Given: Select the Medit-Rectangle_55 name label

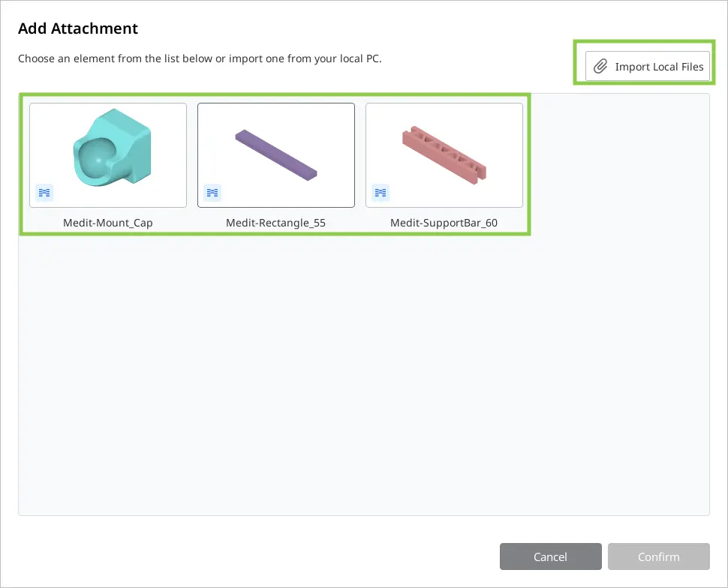Looking at the screenshot, I should 275,223.
